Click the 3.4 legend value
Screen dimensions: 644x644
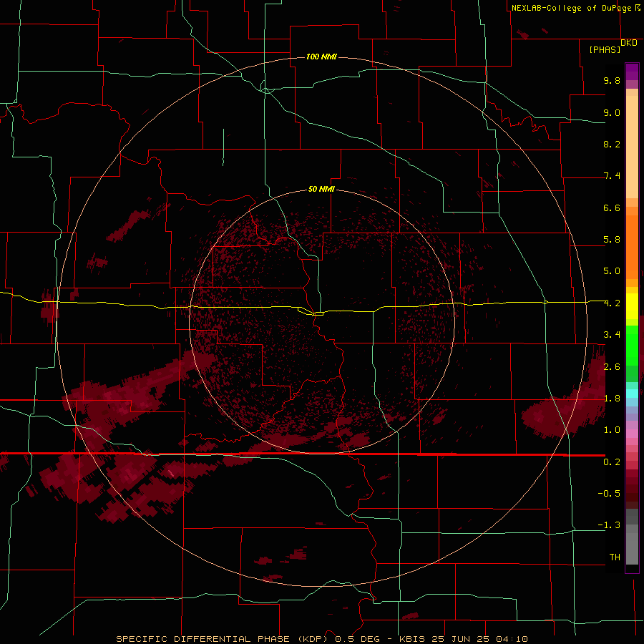click(x=612, y=335)
